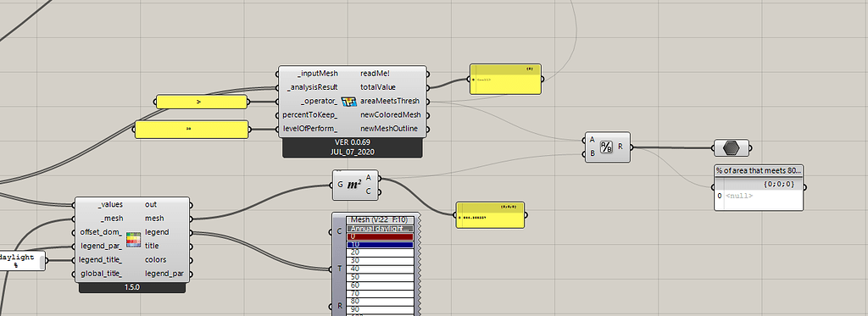Click the Mesh (V:22 F:10) list entry
The width and height of the screenshot is (868, 316).
point(381,219)
